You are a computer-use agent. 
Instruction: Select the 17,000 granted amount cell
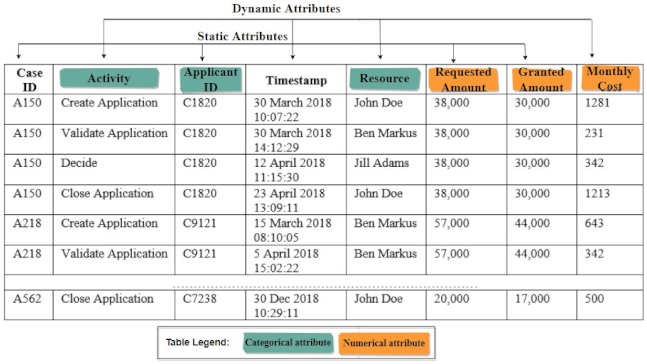coord(532,299)
